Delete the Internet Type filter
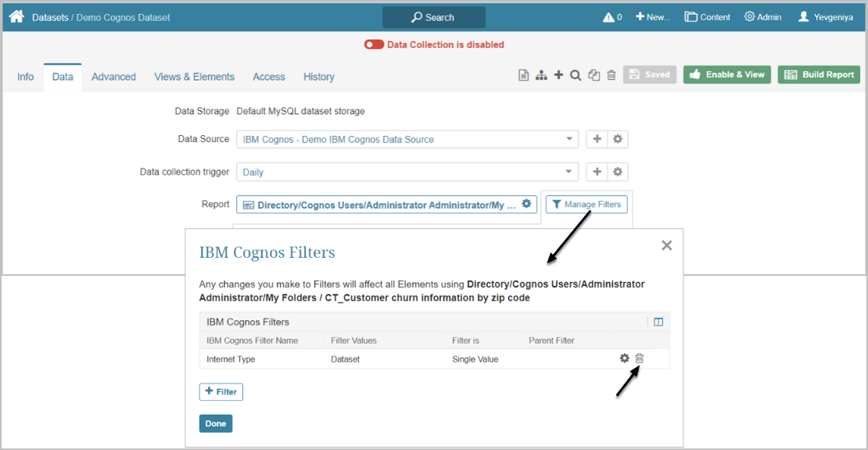The image size is (868, 450). [640, 359]
